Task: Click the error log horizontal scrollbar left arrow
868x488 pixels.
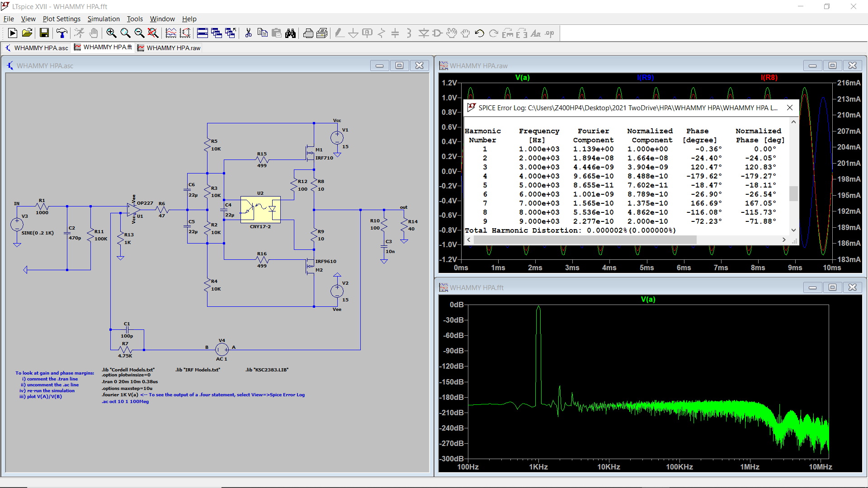Action: 469,240
